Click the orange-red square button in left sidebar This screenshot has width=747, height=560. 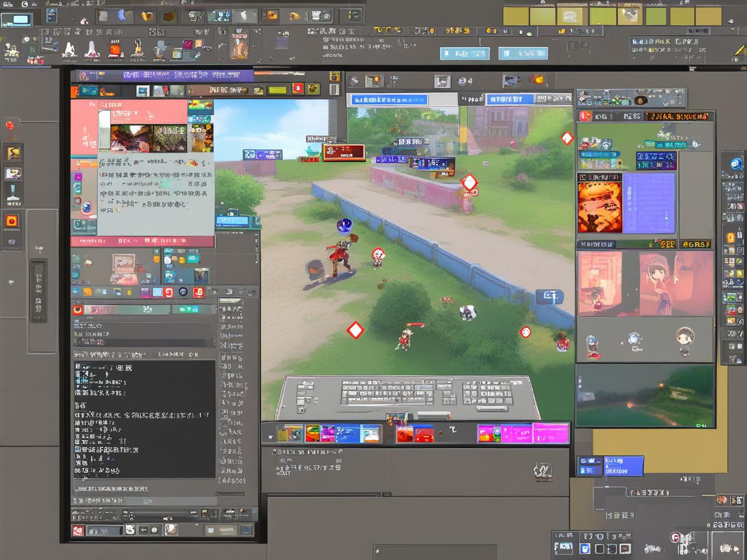12,221
